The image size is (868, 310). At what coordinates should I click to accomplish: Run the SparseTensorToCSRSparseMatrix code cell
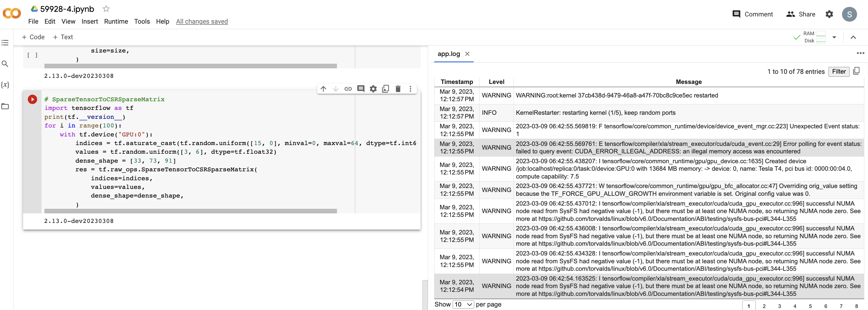tap(32, 99)
